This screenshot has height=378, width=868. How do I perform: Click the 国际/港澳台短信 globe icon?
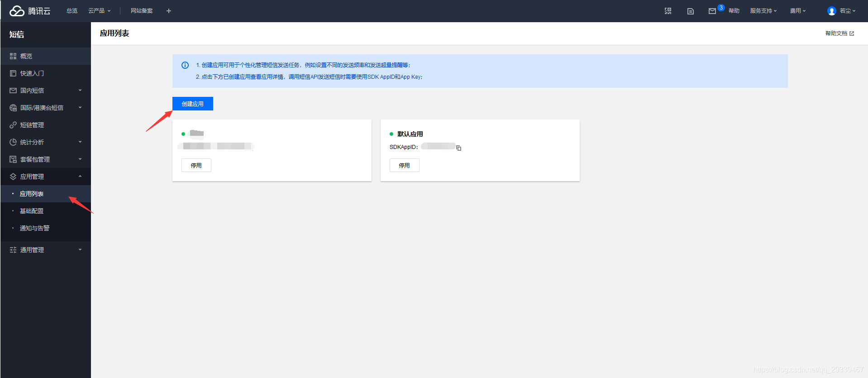[13, 108]
